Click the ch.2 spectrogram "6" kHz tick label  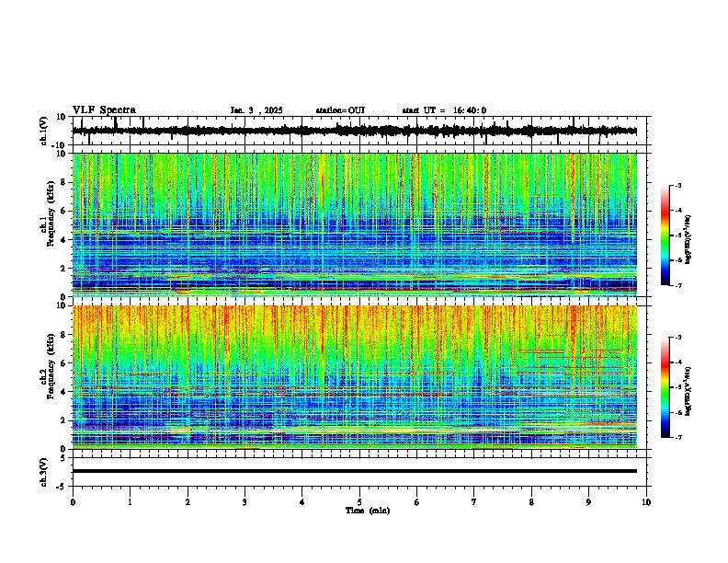(x=63, y=362)
